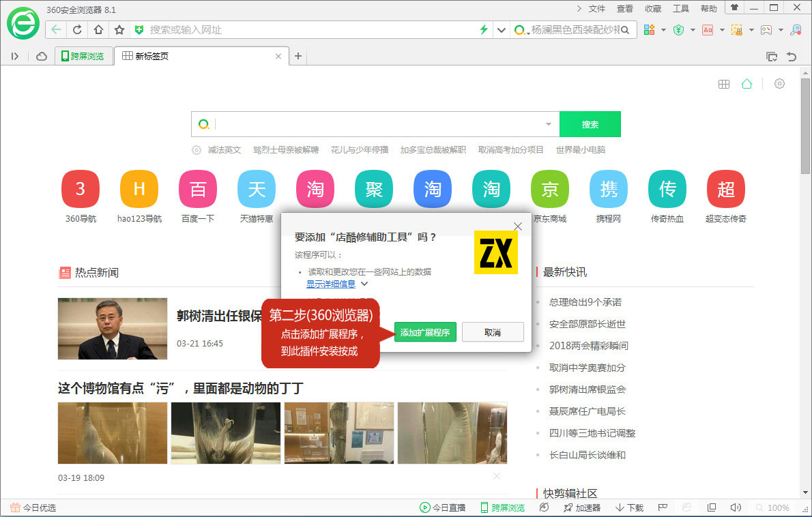Click the green security shield in address bar
812x517 pixels.
click(139, 29)
